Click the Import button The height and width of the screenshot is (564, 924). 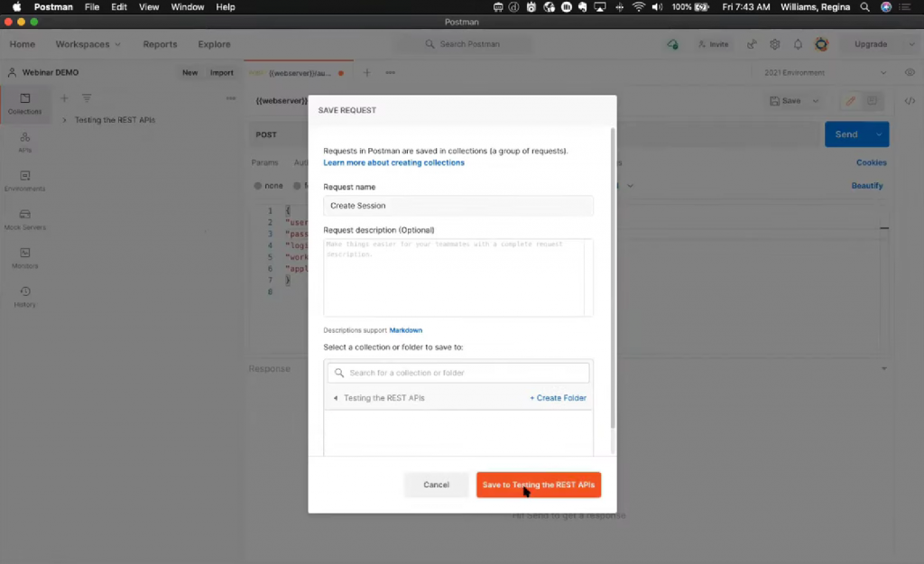[x=222, y=72]
